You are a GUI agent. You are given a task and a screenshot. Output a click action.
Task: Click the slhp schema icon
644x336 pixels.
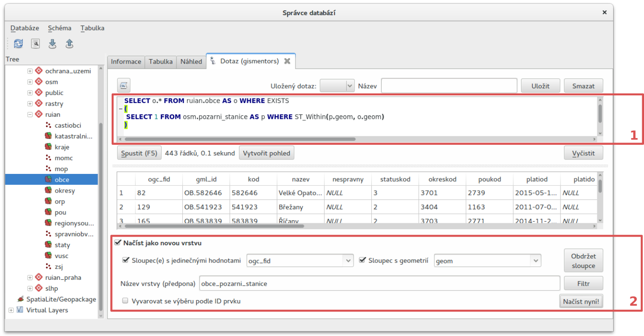(39, 288)
